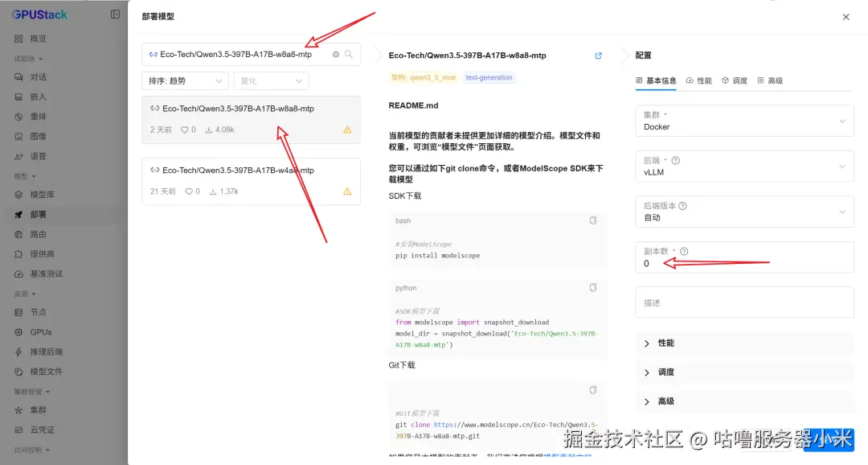Switch to the 性能 config tab
Screen dimensions: 868x465
(x=698, y=81)
